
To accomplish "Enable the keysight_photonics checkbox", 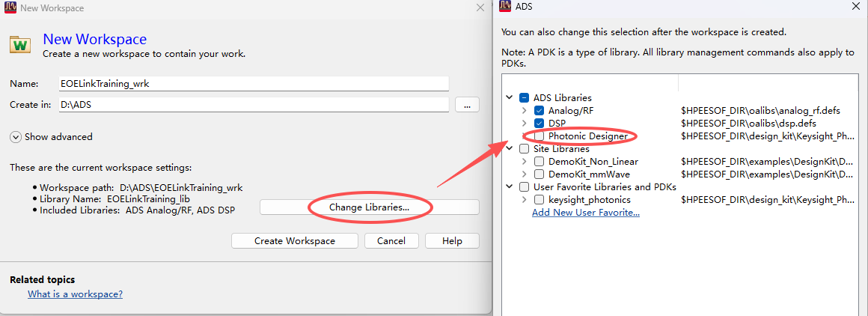I will (x=539, y=200).
